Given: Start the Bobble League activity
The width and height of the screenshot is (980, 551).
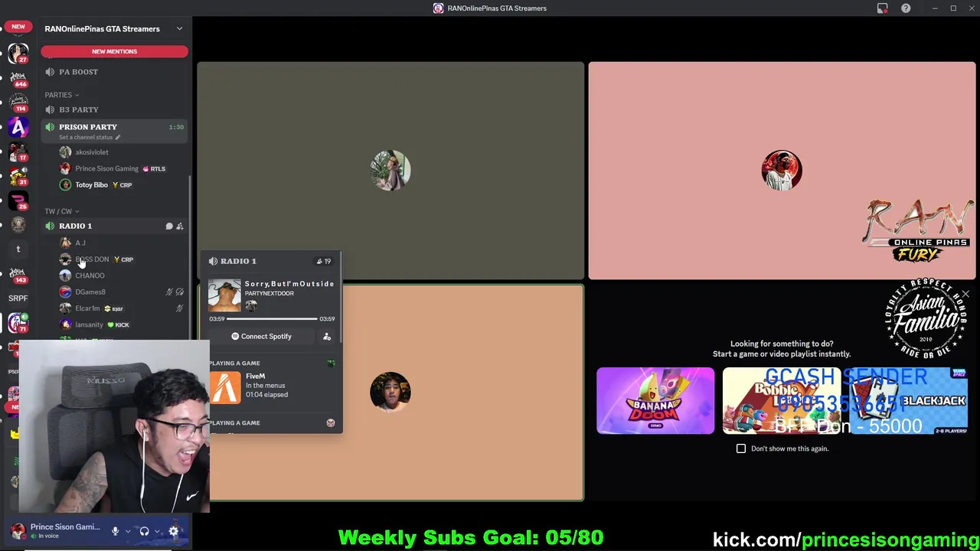Looking at the screenshot, I should coord(782,401).
